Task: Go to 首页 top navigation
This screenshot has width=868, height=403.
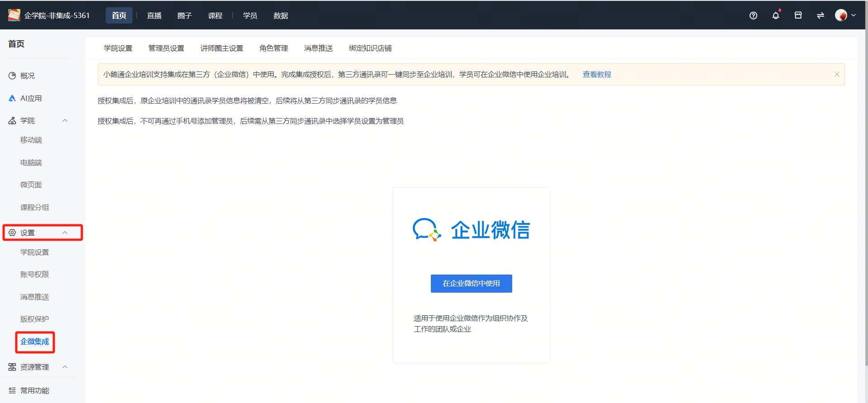Action: [119, 15]
